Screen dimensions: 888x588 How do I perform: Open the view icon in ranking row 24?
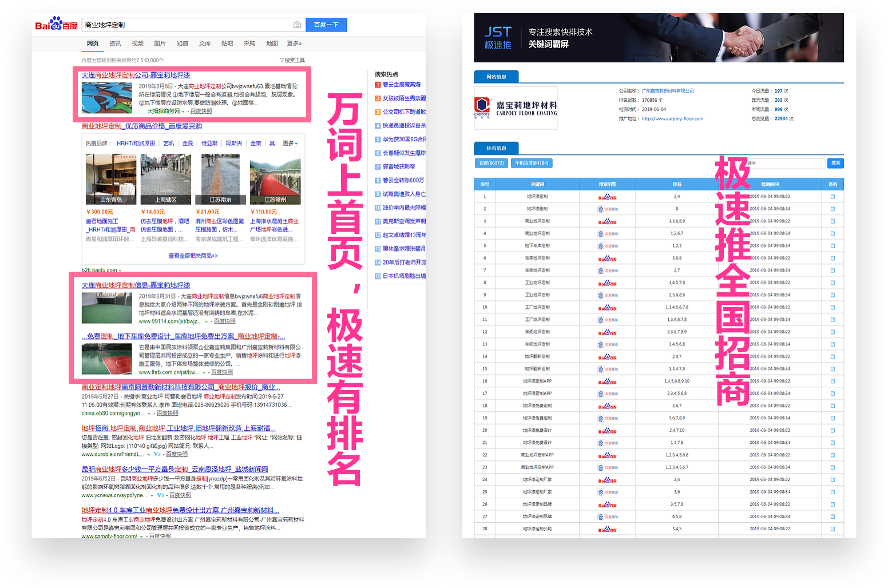(x=832, y=479)
